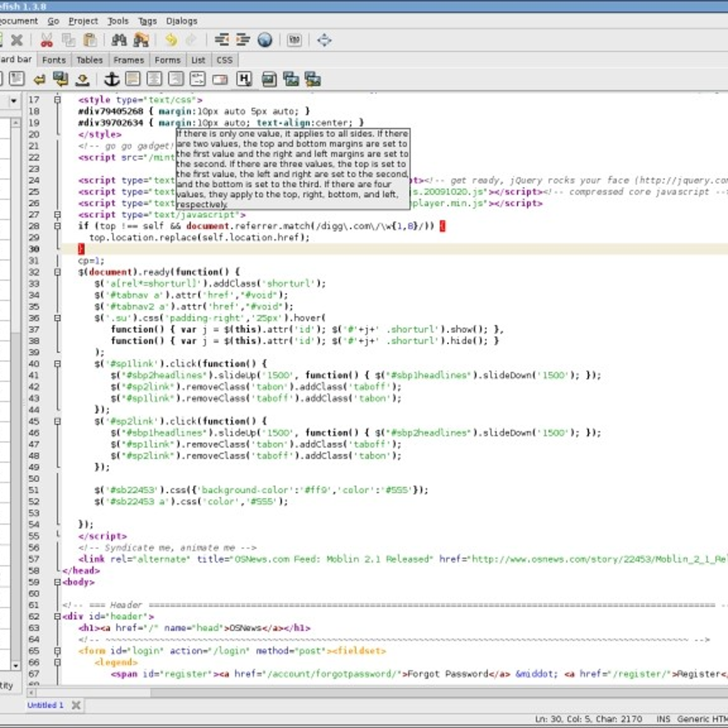Insert an image using the image icon
Image resolution: width=728 pixels, height=728 pixels.
click(269, 80)
